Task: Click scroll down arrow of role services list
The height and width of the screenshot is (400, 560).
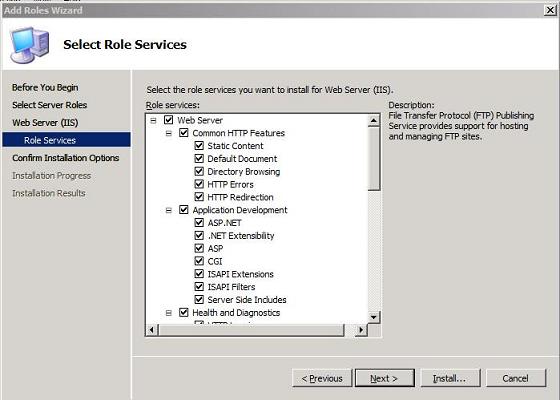Action: click(x=374, y=317)
